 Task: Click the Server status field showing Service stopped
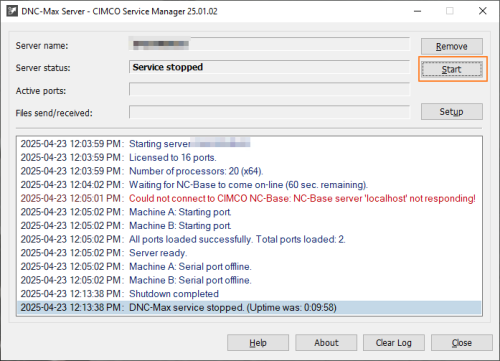point(269,67)
